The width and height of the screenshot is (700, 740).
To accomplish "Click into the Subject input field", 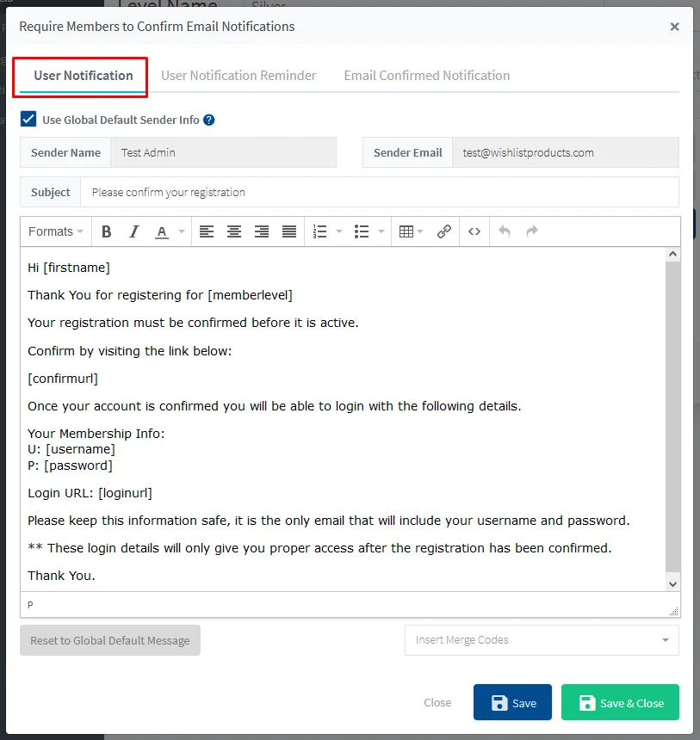I will point(379,193).
